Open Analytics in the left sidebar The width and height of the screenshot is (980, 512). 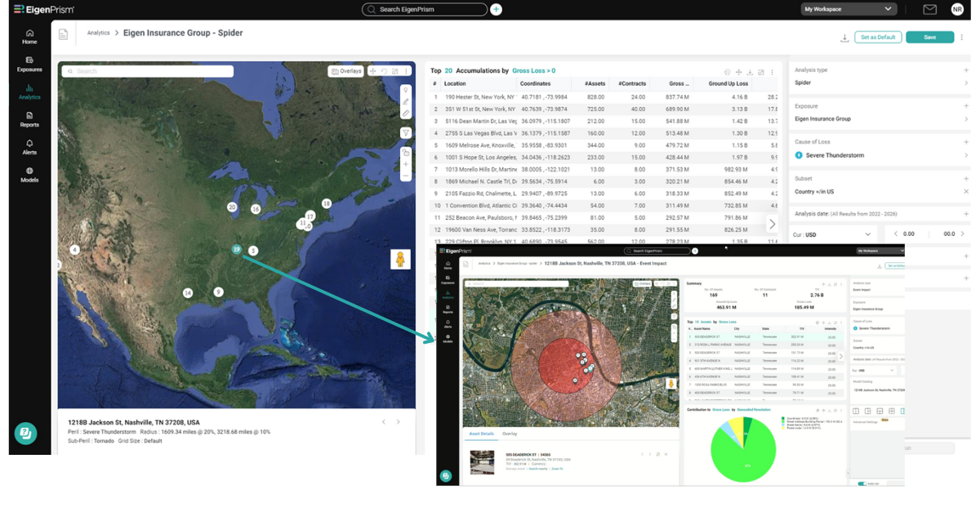(x=29, y=91)
